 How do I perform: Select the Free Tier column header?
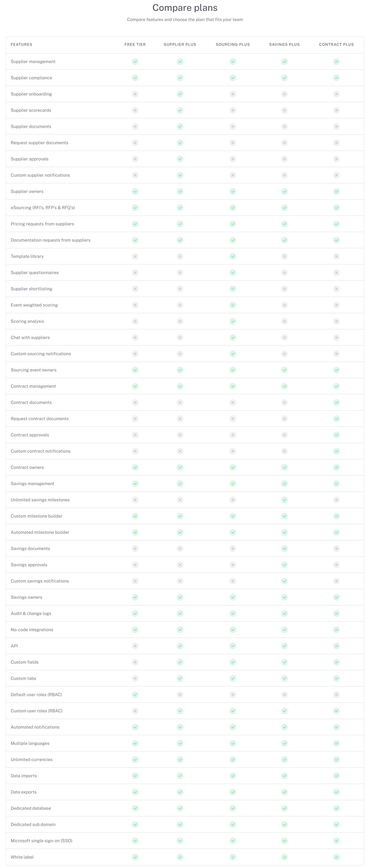tap(135, 44)
